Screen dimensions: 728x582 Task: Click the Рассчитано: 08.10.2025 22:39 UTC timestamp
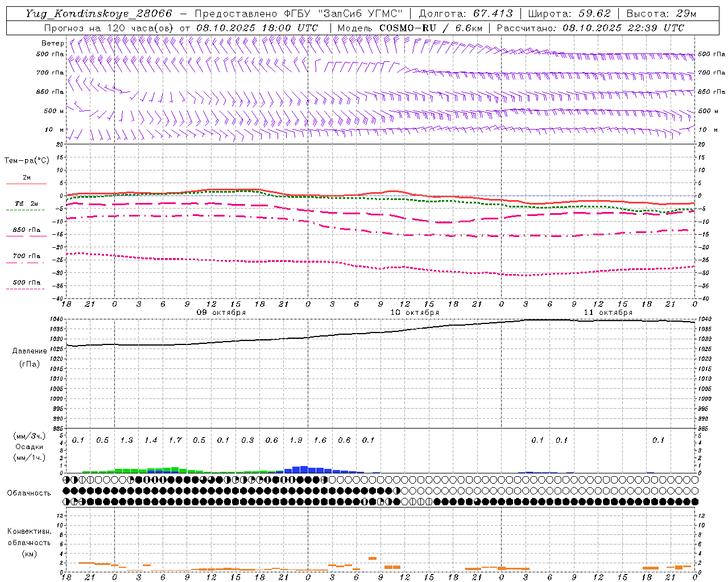click(590, 28)
